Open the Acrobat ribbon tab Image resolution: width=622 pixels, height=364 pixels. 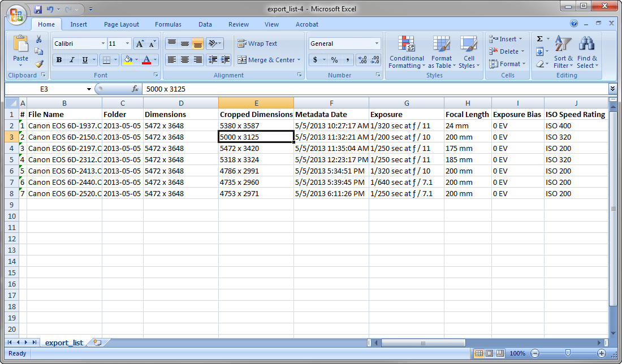[x=306, y=24]
